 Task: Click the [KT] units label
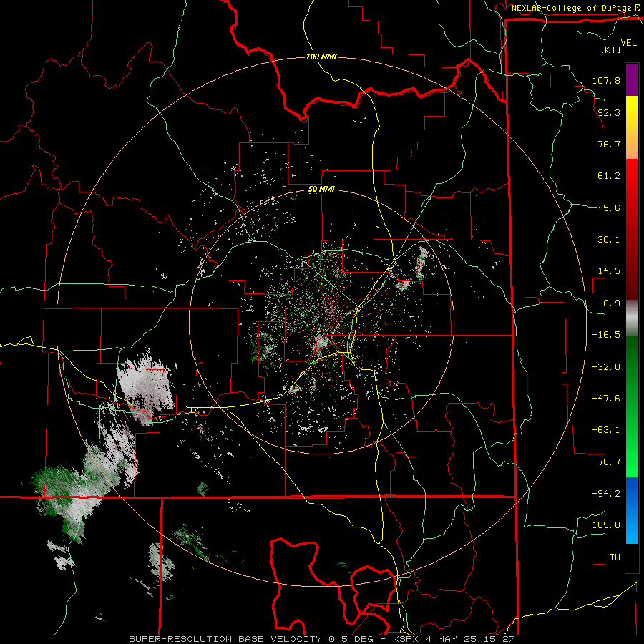click(x=610, y=49)
